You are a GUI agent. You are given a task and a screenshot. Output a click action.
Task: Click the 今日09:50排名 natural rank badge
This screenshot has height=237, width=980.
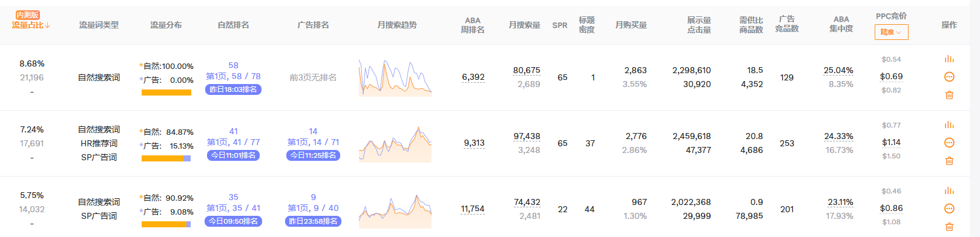[233, 221]
